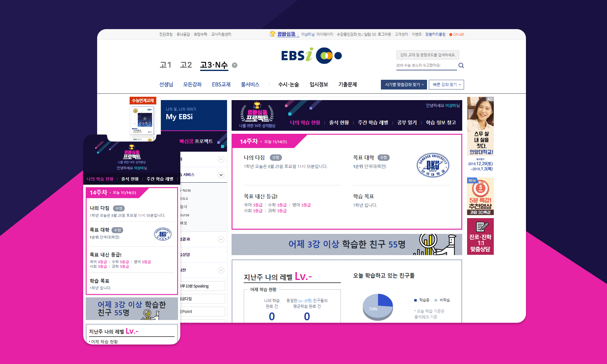The image size is (607, 364).
Task: Open the 풀서비스 menu
Action: click(x=250, y=85)
